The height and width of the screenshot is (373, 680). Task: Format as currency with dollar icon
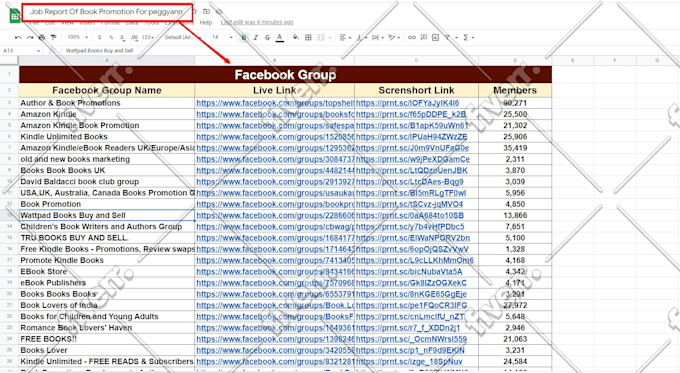tap(99, 38)
